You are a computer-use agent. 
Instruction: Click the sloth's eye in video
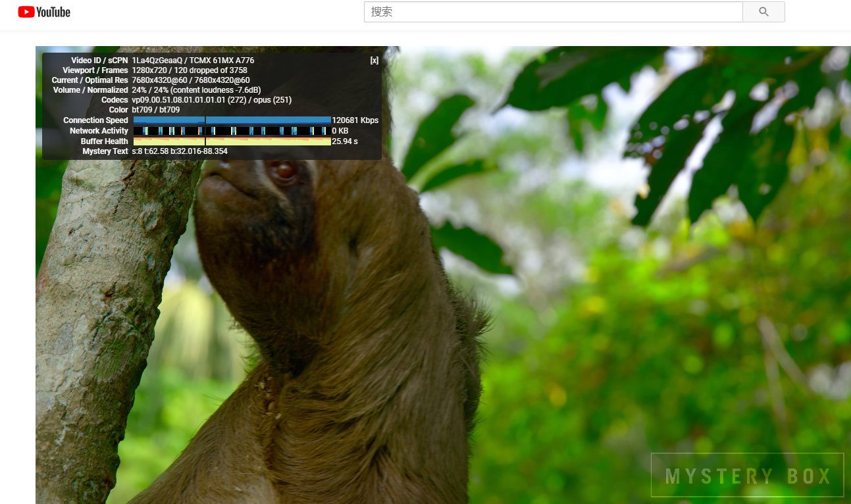284,170
